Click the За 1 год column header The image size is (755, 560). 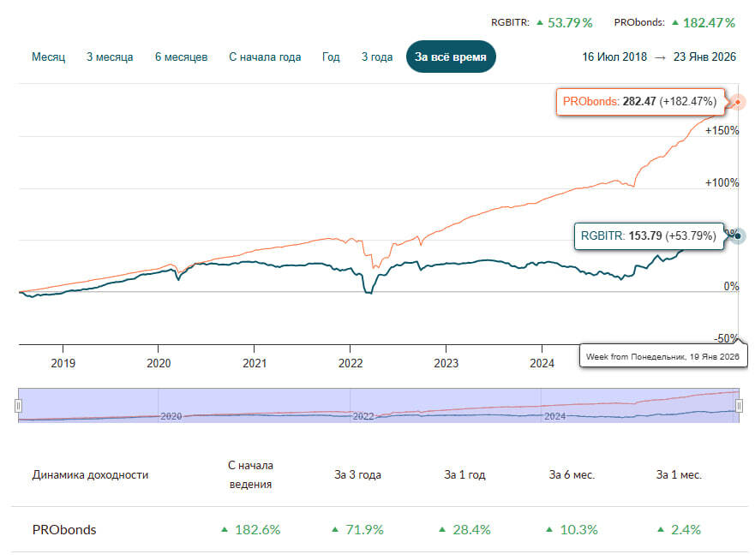[464, 474]
